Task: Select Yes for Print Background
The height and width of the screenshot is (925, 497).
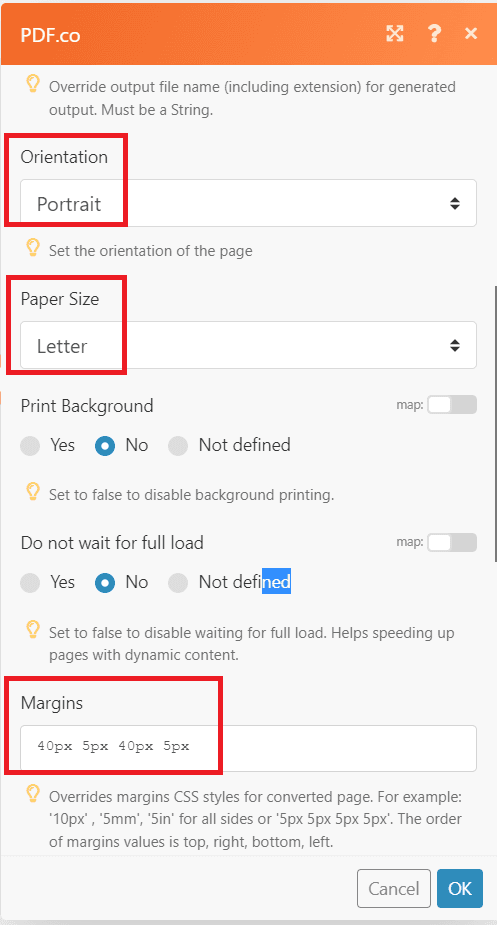Action: click(30, 446)
